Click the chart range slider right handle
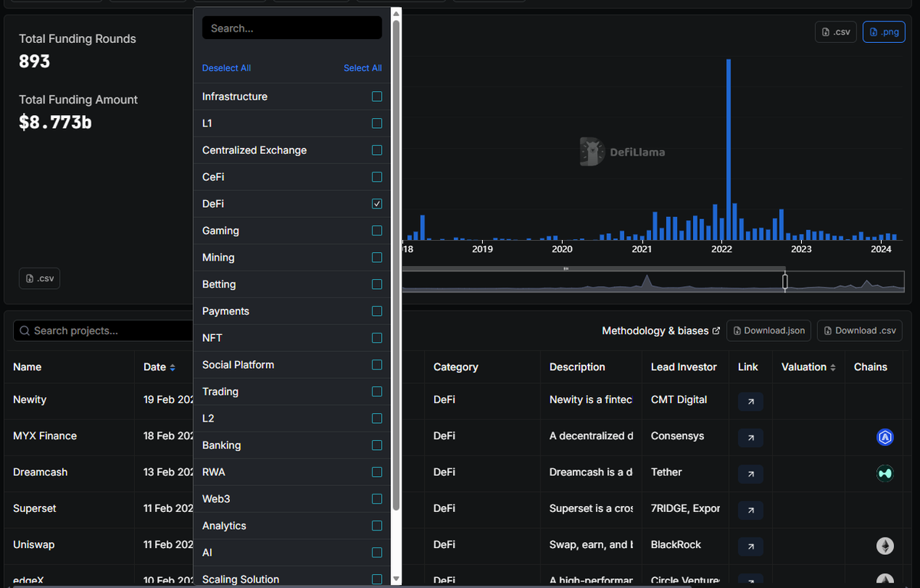 pyautogui.click(x=785, y=282)
